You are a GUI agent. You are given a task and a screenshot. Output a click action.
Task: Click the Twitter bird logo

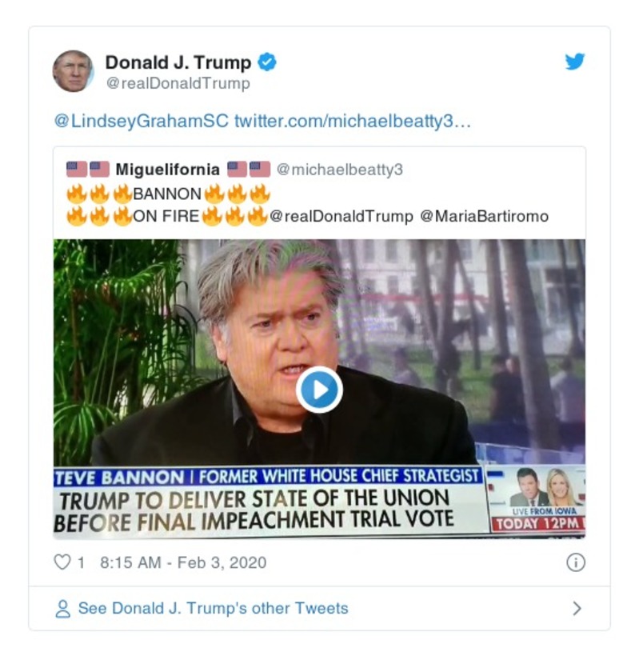(575, 60)
